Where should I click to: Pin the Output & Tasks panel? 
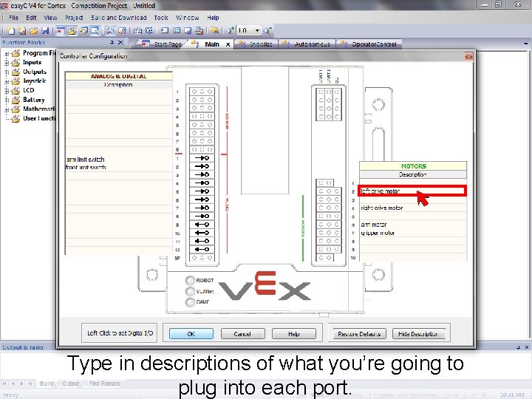518,347
